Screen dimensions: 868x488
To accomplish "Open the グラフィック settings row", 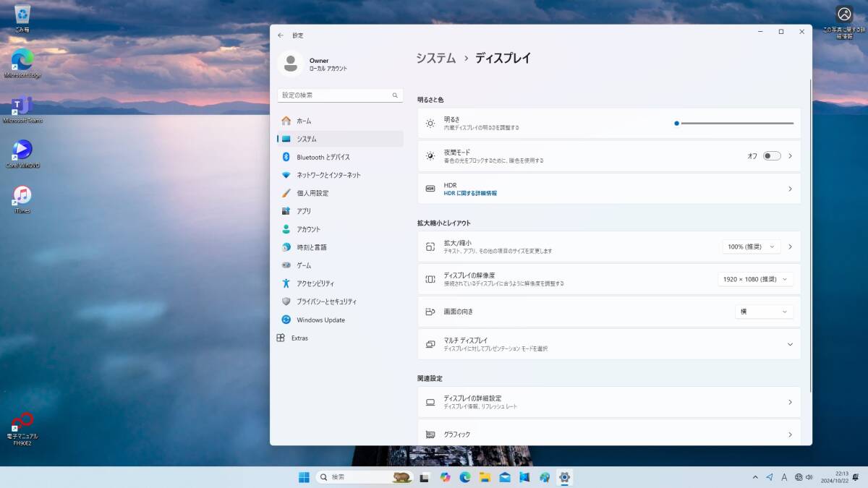I will (x=609, y=435).
